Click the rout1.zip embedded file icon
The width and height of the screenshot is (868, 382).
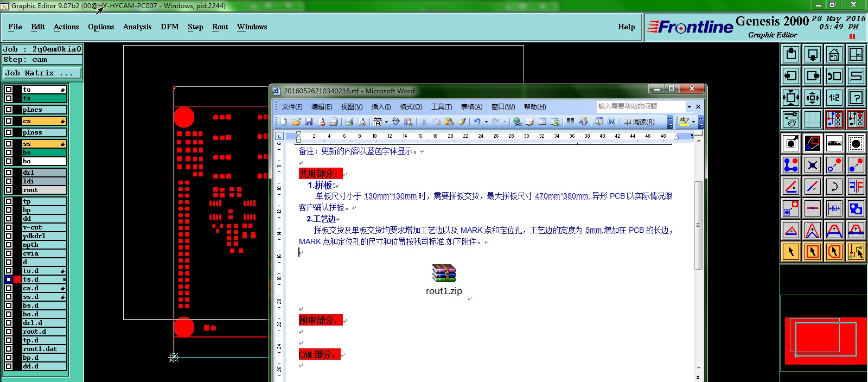[x=444, y=273]
